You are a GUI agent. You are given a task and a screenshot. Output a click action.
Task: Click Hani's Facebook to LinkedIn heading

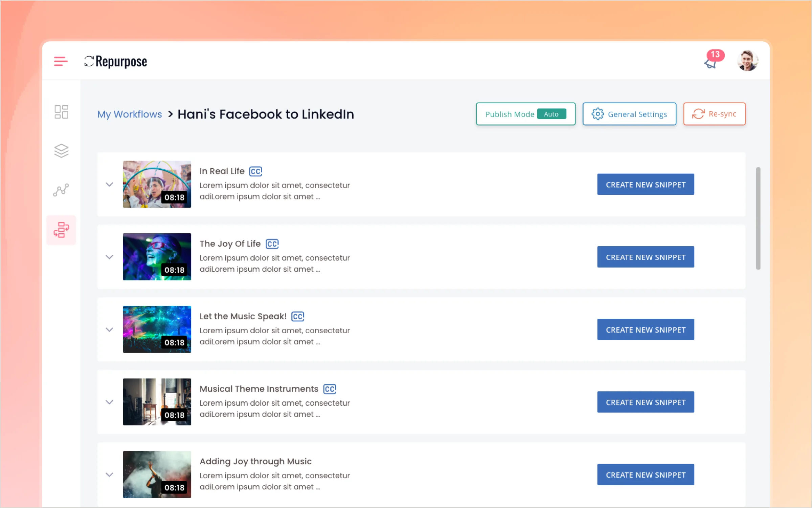click(x=266, y=114)
